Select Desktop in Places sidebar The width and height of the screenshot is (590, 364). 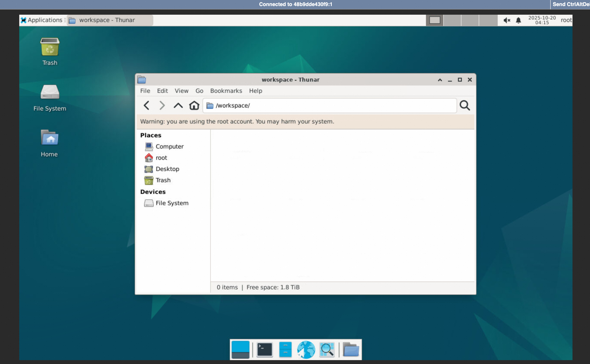[x=167, y=169]
